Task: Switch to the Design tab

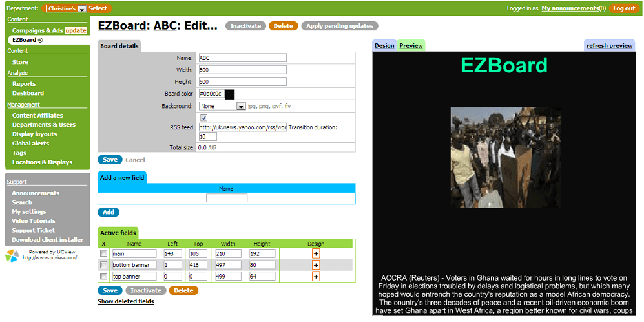Action: pos(384,46)
